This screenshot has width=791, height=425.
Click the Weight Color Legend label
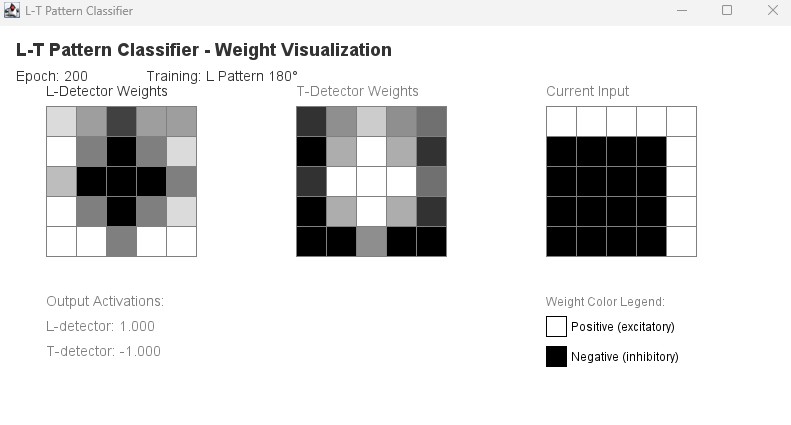coord(605,302)
